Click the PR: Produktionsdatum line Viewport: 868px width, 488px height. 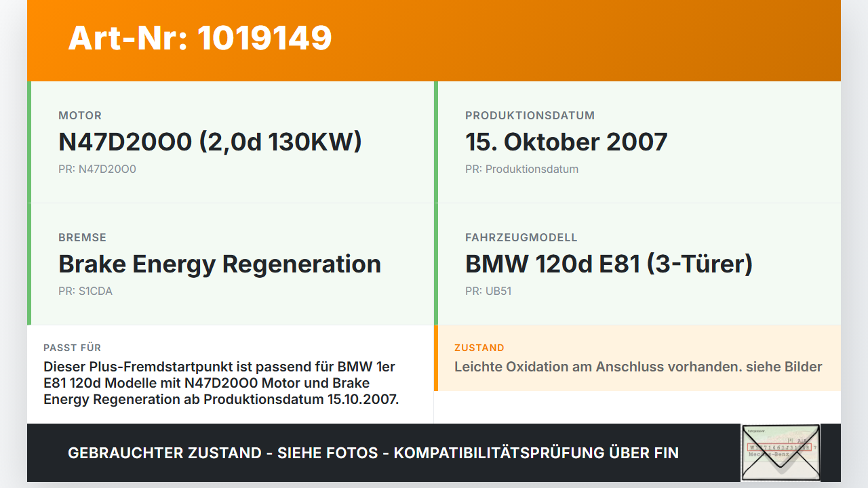pyautogui.click(x=521, y=169)
